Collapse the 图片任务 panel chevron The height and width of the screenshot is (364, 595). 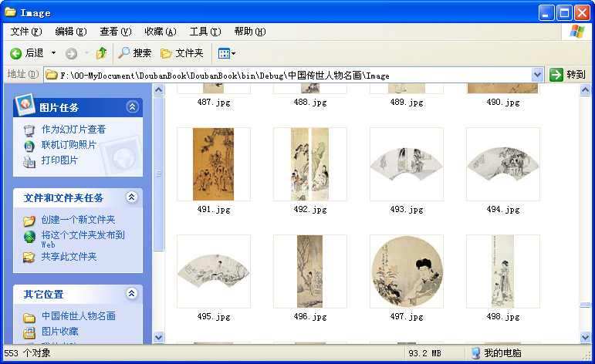[x=132, y=107]
